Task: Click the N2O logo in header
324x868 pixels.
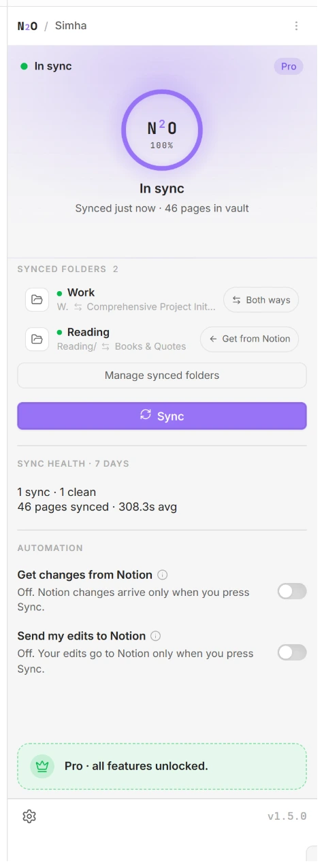Action: (x=27, y=26)
